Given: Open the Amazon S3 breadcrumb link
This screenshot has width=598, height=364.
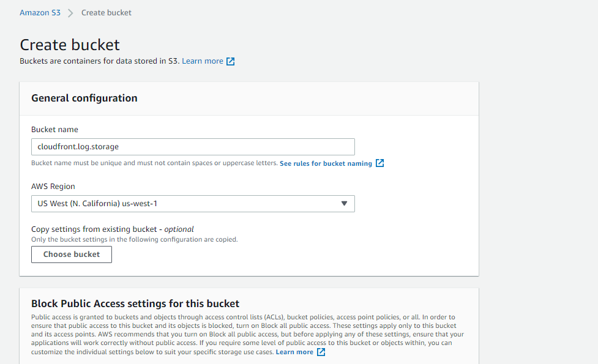Looking at the screenshot, I should tap(40, 12).
